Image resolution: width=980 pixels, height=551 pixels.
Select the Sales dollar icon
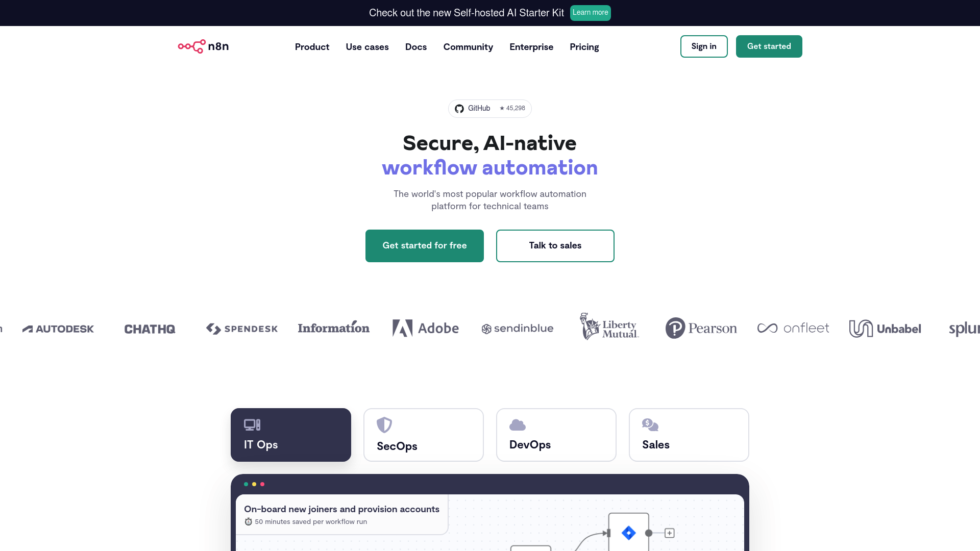click(x=650, y=424)
